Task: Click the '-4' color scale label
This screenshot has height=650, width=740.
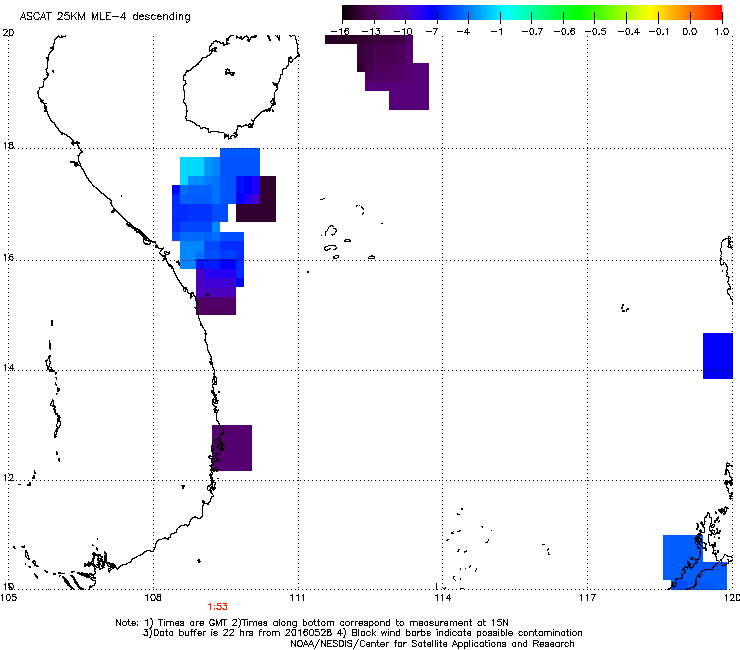Action: pos(463,32)
